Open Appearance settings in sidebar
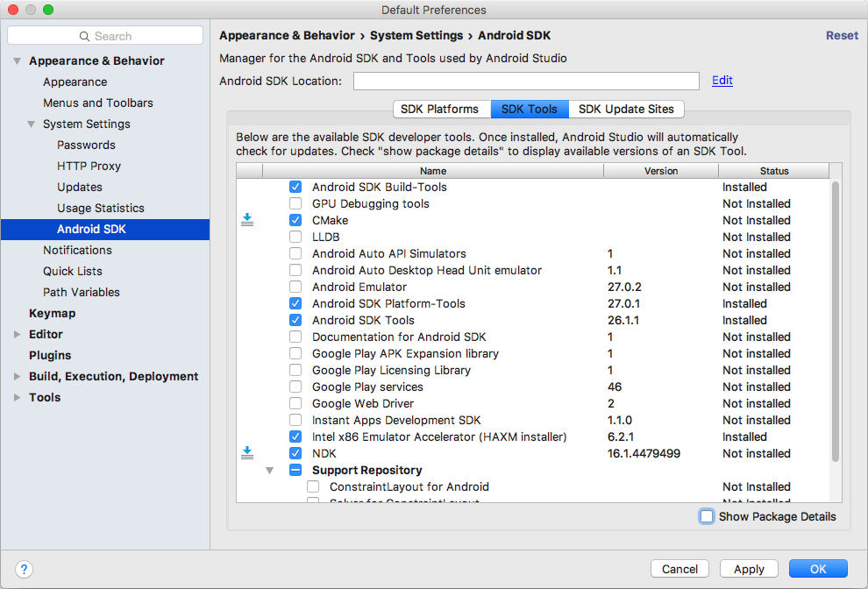The height and width of the screenshot is (589, 868). 75,82
